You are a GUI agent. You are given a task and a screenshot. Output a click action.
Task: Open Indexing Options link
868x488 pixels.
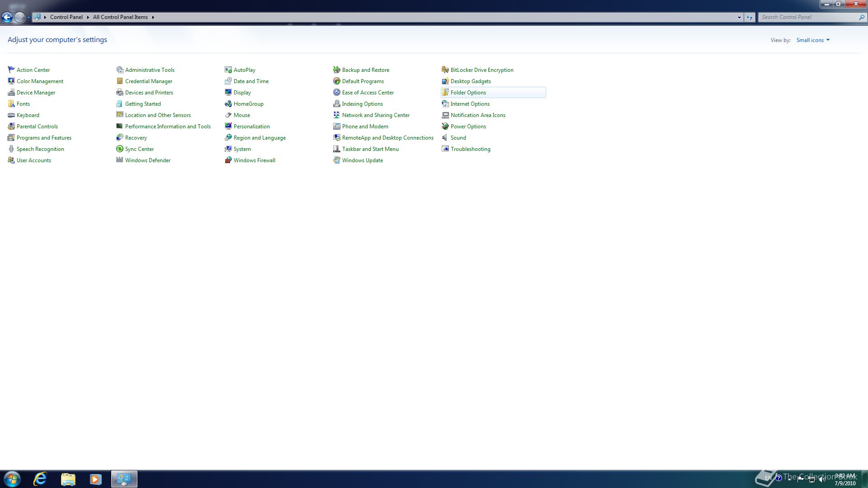(363, 104)
